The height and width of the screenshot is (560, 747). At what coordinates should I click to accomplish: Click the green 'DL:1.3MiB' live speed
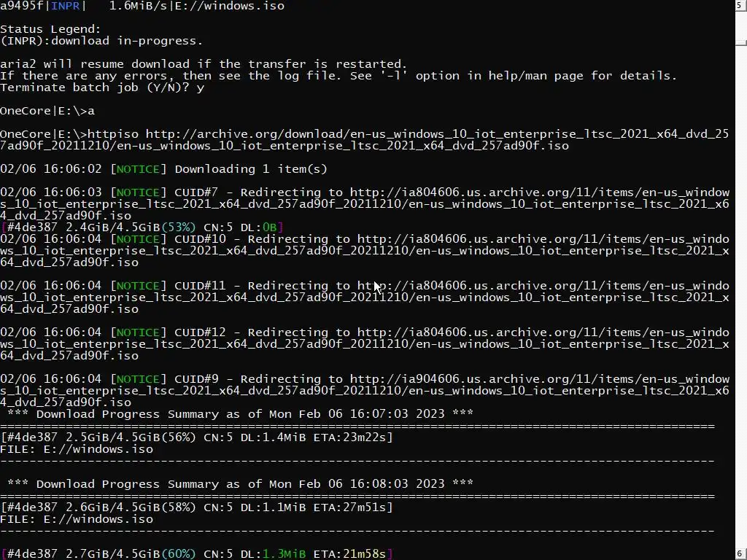pyautogui.click(x=273, y=554)
